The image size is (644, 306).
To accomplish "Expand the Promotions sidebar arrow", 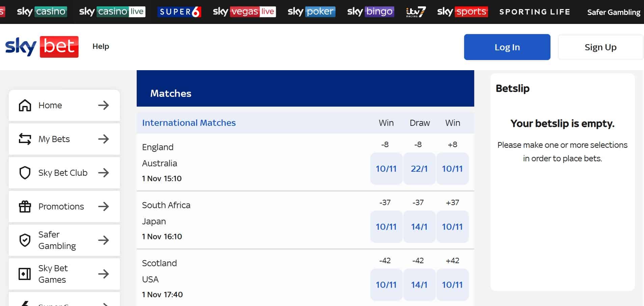I will (104, 206).
